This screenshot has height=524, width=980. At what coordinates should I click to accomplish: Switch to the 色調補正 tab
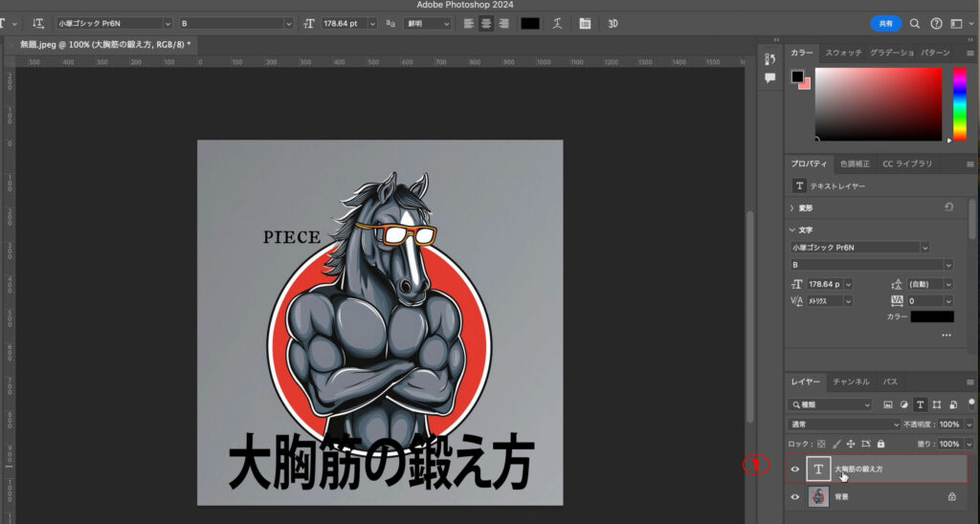[x=855, y=164]
